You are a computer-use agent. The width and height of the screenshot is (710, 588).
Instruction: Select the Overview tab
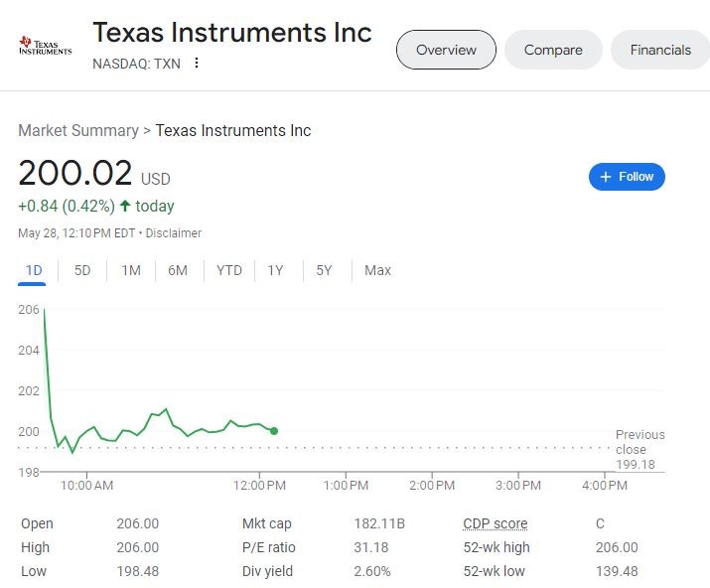click(446, 50)
